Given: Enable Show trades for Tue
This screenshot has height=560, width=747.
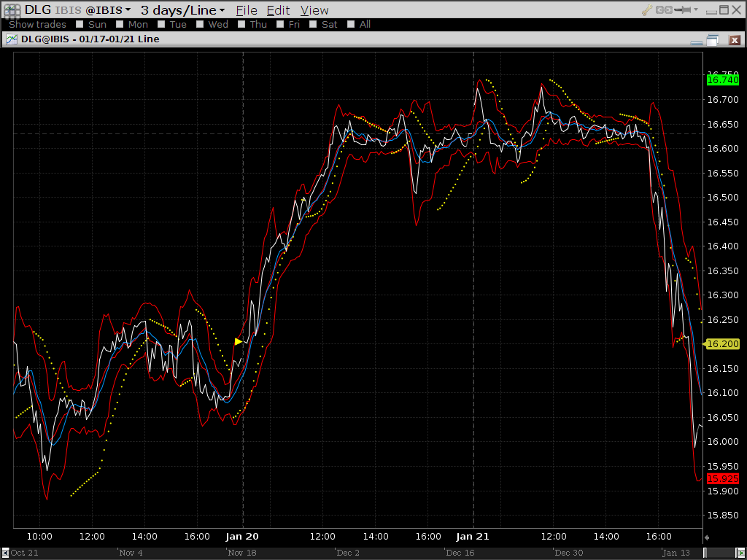Looking at the screenshot, I should click(x=161, y=24).
